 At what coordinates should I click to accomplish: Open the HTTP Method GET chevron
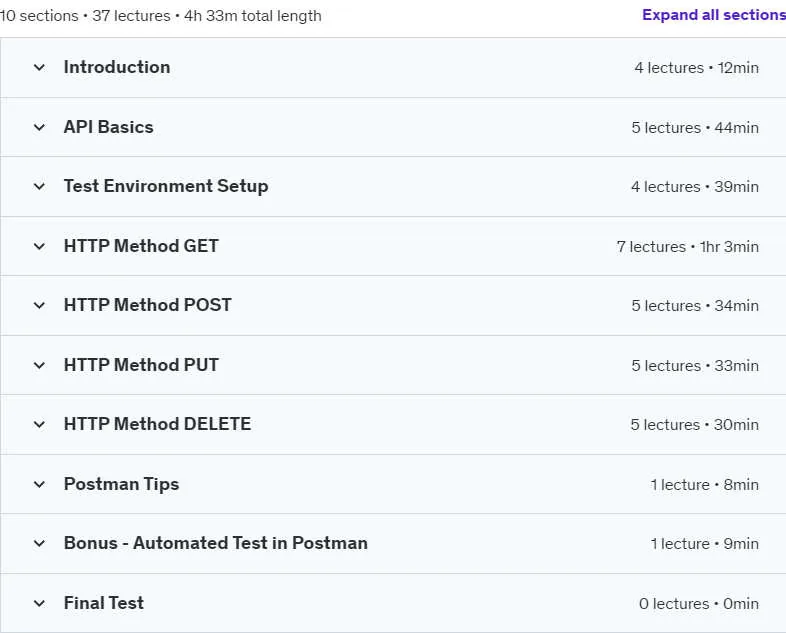(39, 246)
